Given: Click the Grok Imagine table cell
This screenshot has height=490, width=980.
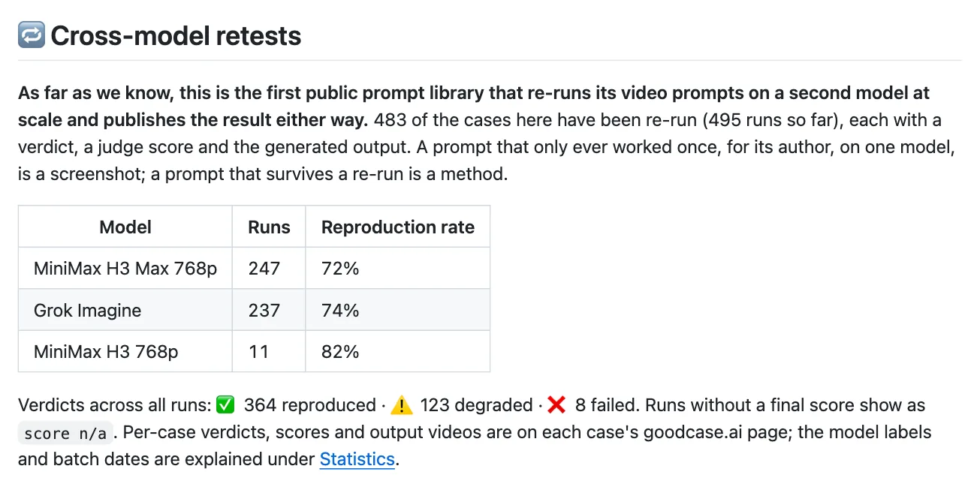Looking at the screenshot, I should click(x=125, y=310).
